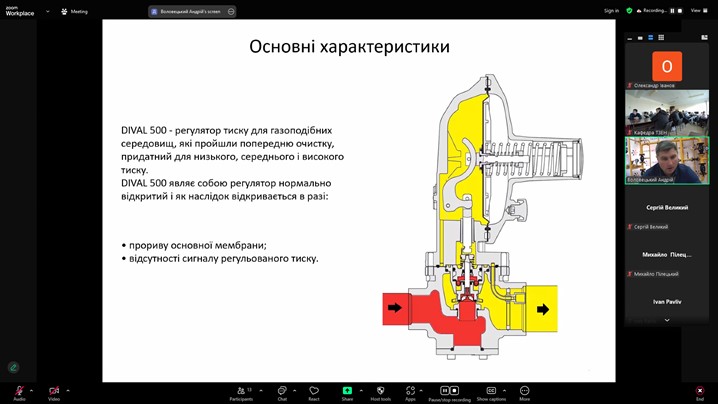This screenshot has width=718, height=404.
Task: Click the Sign in link
Action: (x=611, y=11)
